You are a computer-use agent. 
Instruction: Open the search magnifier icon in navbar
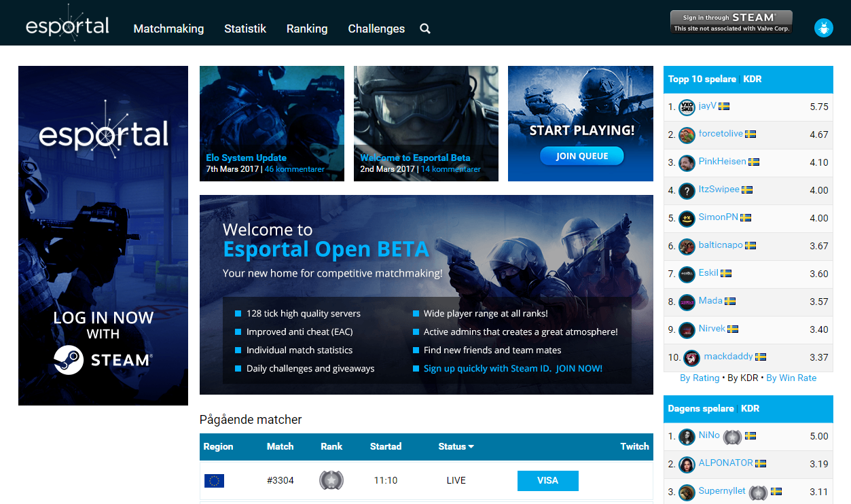425,29
